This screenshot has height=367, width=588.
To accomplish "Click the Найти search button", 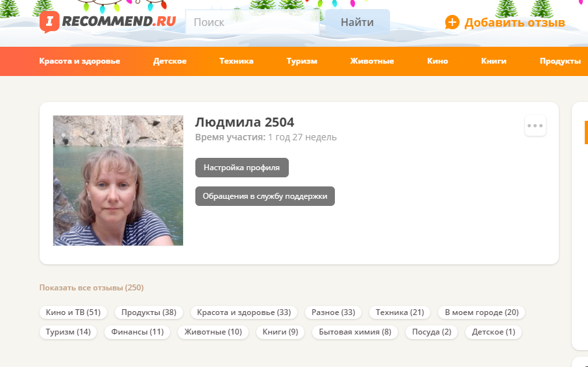I will coord(358,22).
